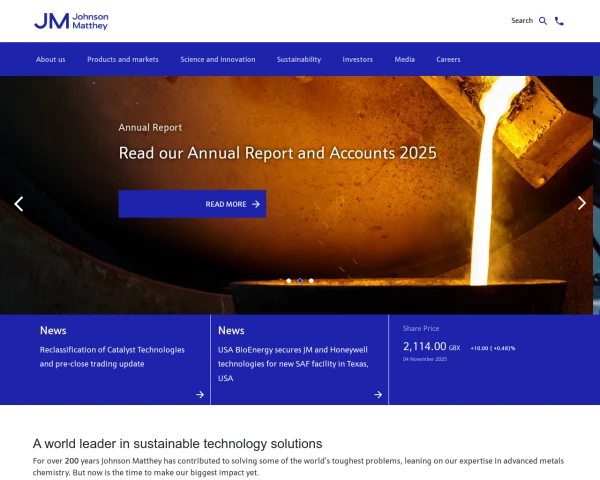
Task: Click arrow on USA BioEnergy news card
Action: click(378, 394)
